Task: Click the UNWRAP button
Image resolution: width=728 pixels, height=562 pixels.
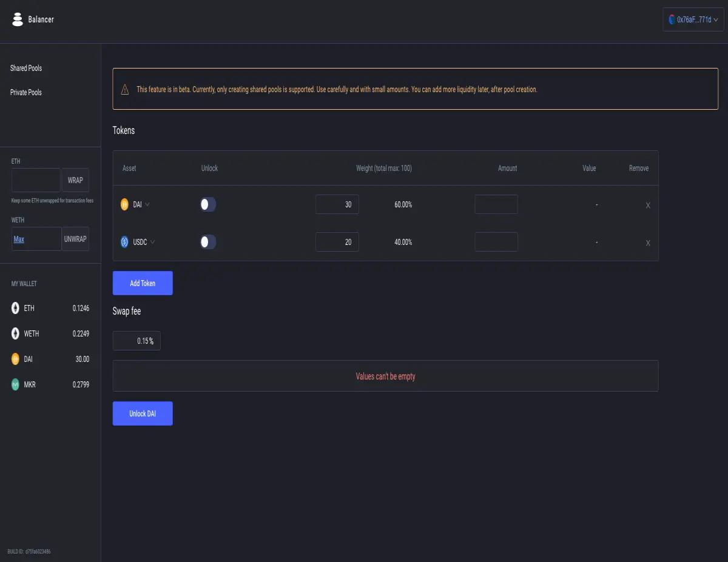Action: point(75,239)
